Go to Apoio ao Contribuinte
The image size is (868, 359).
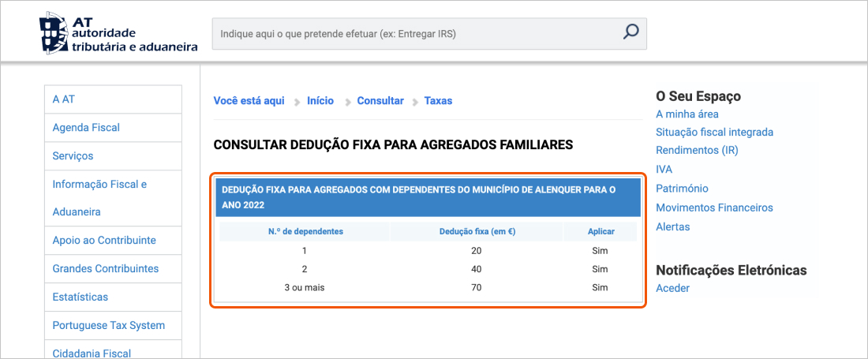tap(104, 241)
